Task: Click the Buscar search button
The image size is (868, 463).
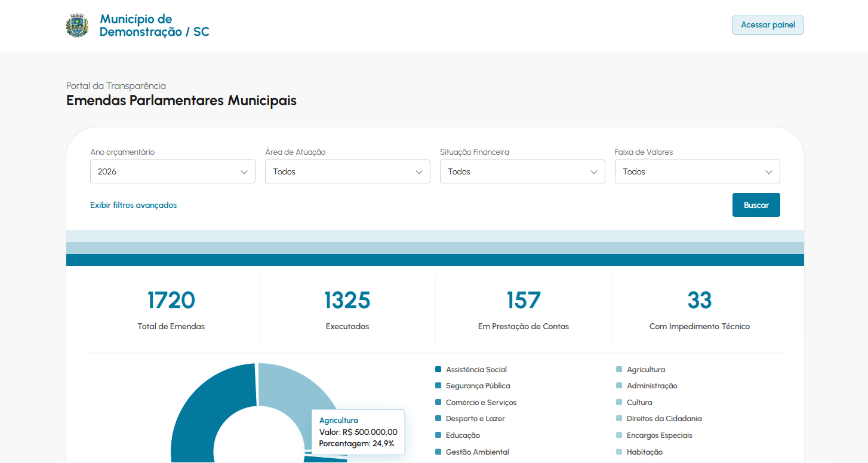Action: pyautogui.click(x=756, y=205)
